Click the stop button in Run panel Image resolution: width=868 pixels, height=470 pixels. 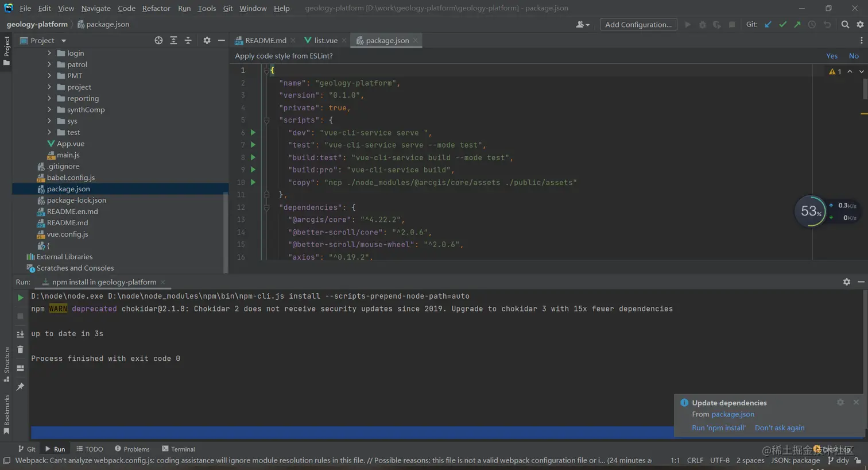20,316
